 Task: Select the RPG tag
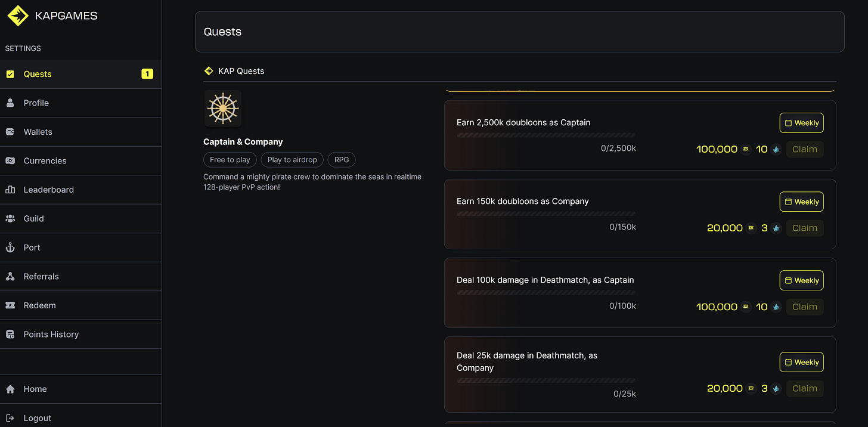[x=342, y=160]
